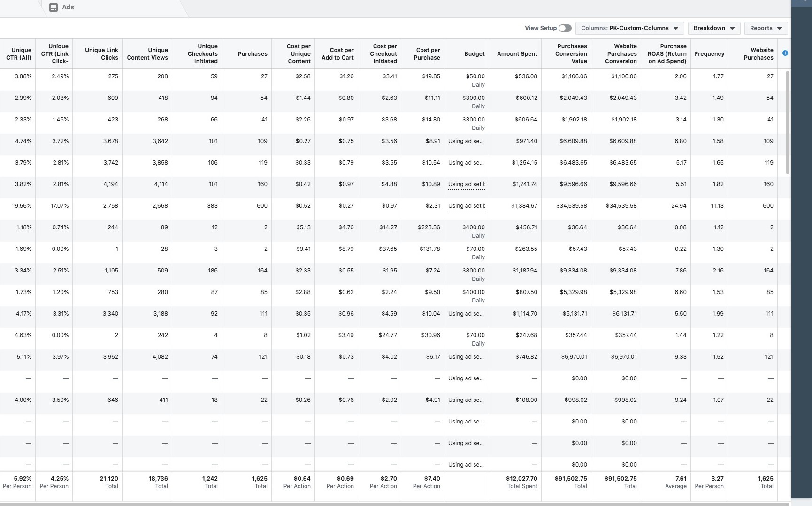Screen dimensions: 812x506
Task: Sort by Unique CTR (All) column header
Action: tap(19, 54)
